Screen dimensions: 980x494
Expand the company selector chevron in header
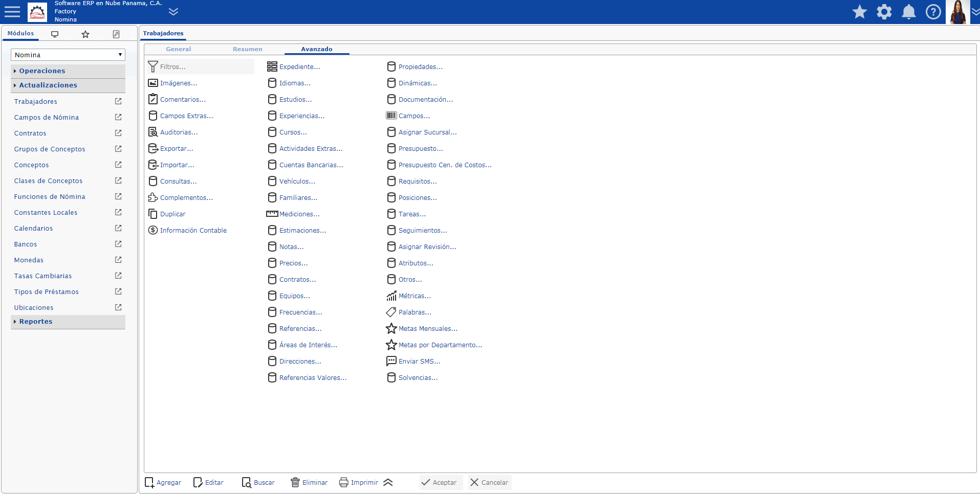coord(173,11)
